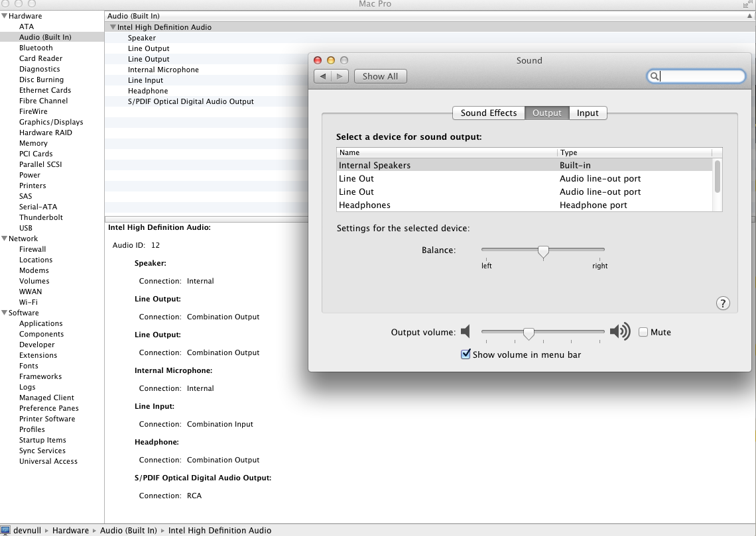756x536 pixels.
Task: Click Intel High Definition Audio in path bar
Action: tap(220, 530)
